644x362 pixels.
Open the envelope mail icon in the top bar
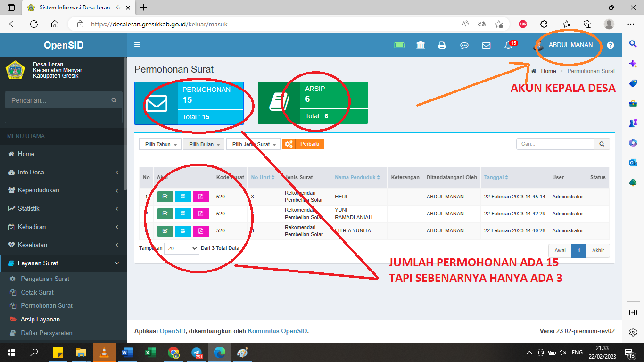click(486, 45)
